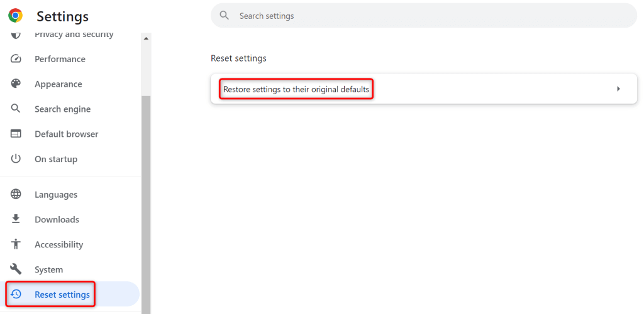Expand the restore defaults arrow
This screenshot has width=644, height=314.
(618, 89)
